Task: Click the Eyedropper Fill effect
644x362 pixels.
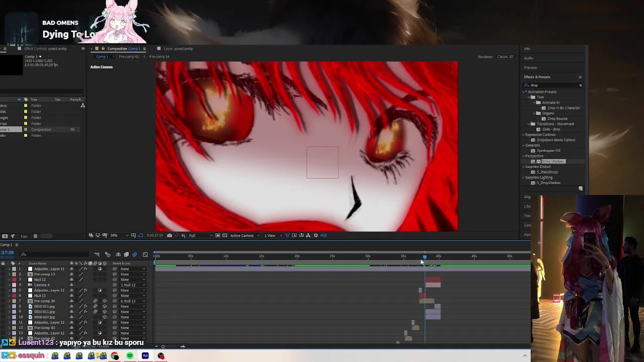Action: [x=548, y=151]
